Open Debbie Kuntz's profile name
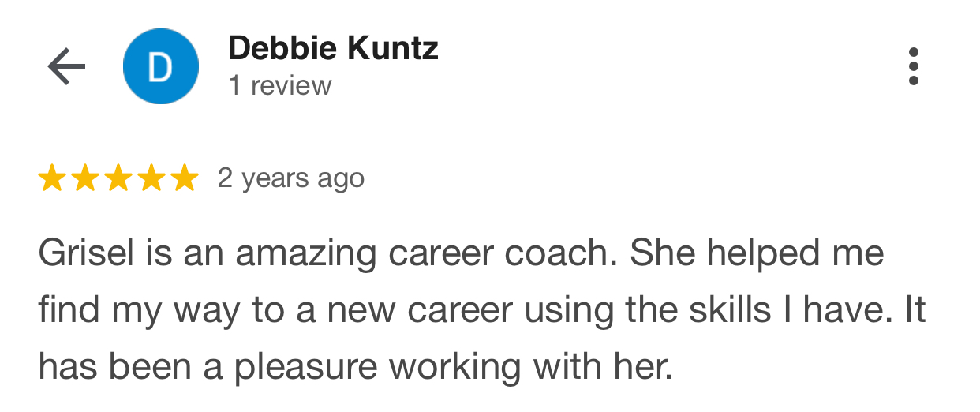Viewport: 980px width, 412px height. (333, 49)
